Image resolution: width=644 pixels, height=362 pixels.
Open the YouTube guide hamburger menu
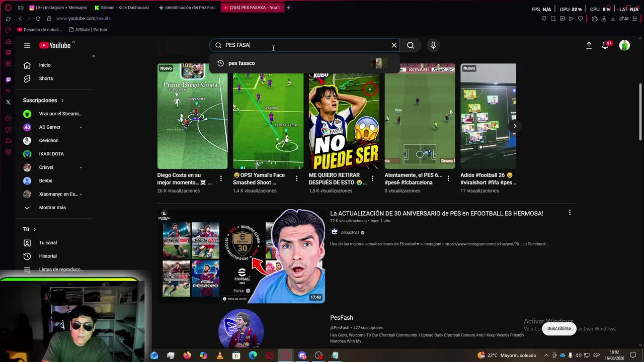[27, 45]
